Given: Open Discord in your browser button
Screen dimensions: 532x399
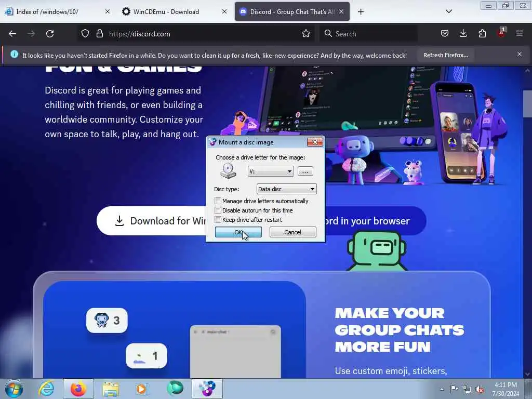Looking at the screenshot, I should pyautogui.click(x=376, y=221).
